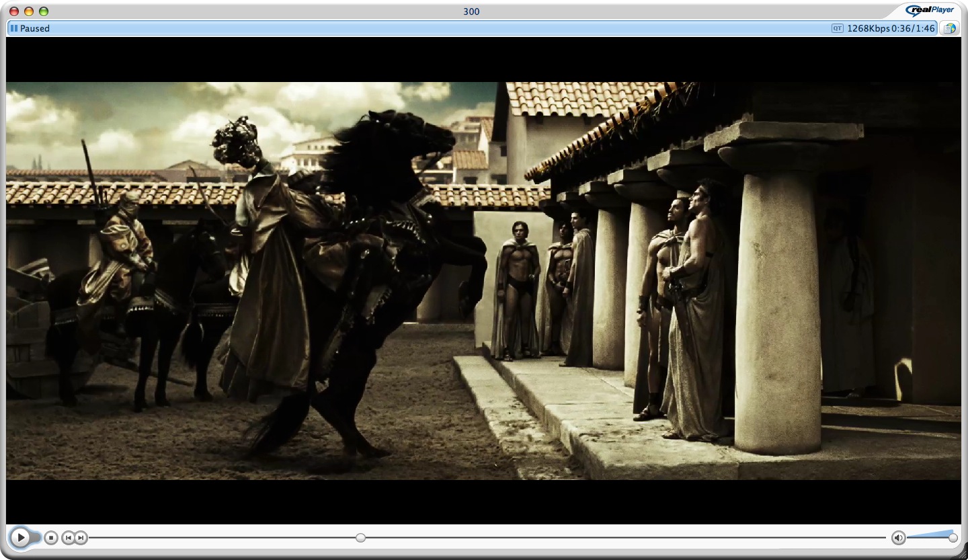The height and width of the screenshot is (560, 968).
Task: Click the 1268Kbps bitrate readout
Action: (869, 28)
